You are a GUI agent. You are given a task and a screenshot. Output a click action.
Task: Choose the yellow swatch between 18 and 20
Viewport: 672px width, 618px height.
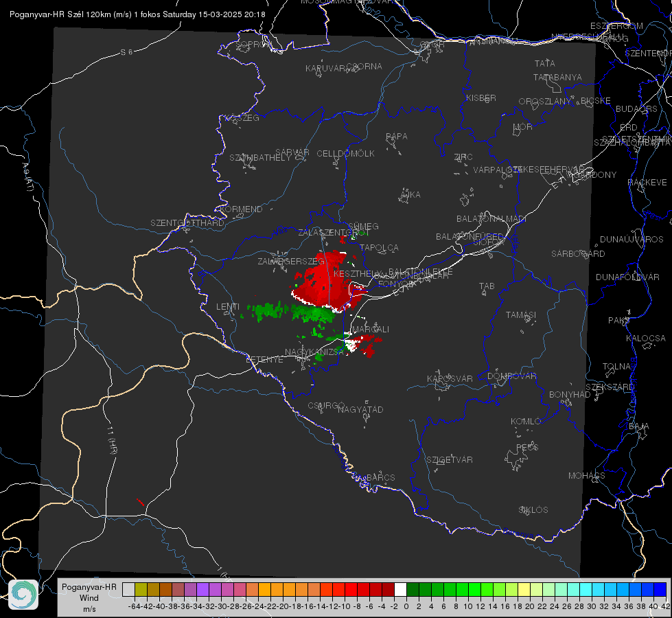tap(524, 589)
